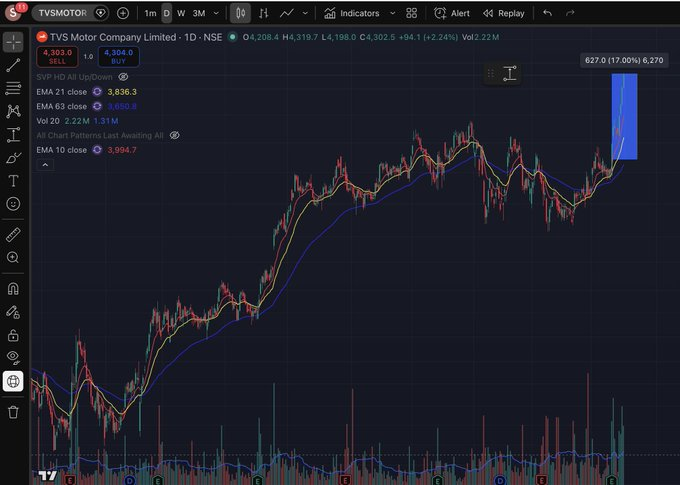The width and height of the screenshot is (680, 485).
Task: Select bar chart style icon
Action: [x=264, y=13]
